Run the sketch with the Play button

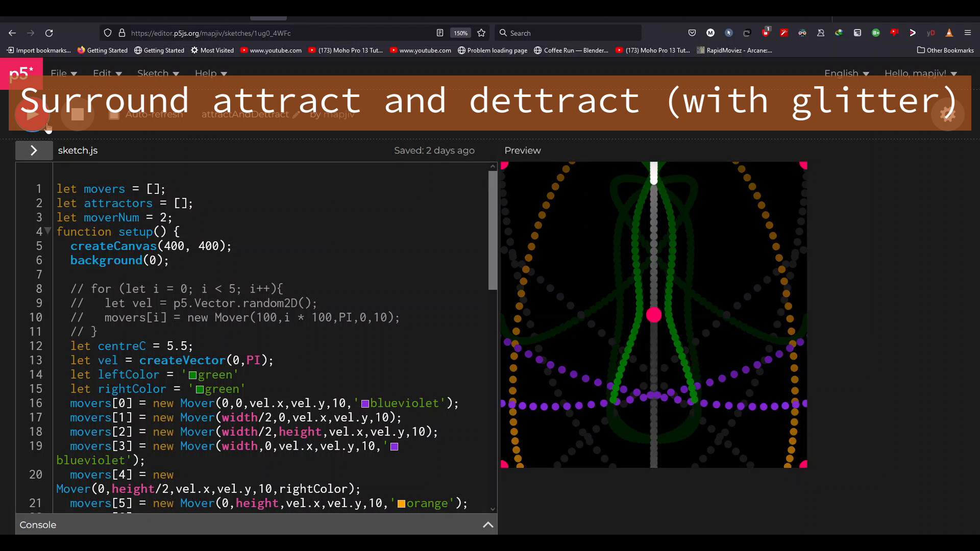pos(32,114)
